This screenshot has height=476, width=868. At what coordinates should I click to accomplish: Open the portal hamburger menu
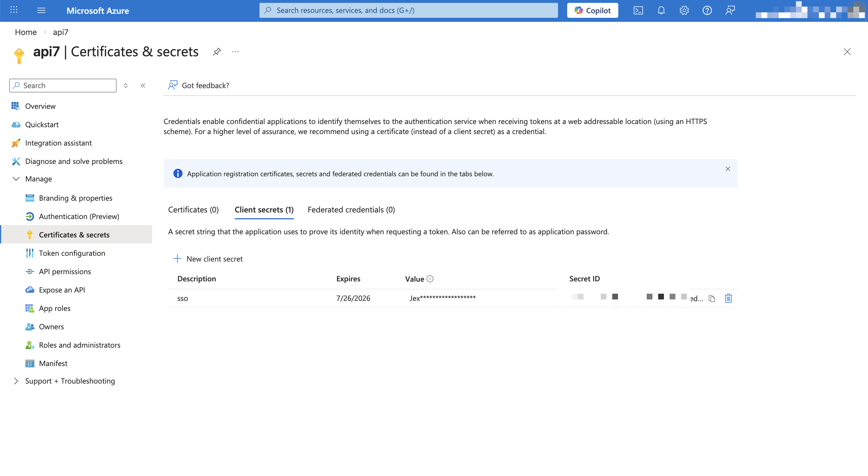pos(41,10)
